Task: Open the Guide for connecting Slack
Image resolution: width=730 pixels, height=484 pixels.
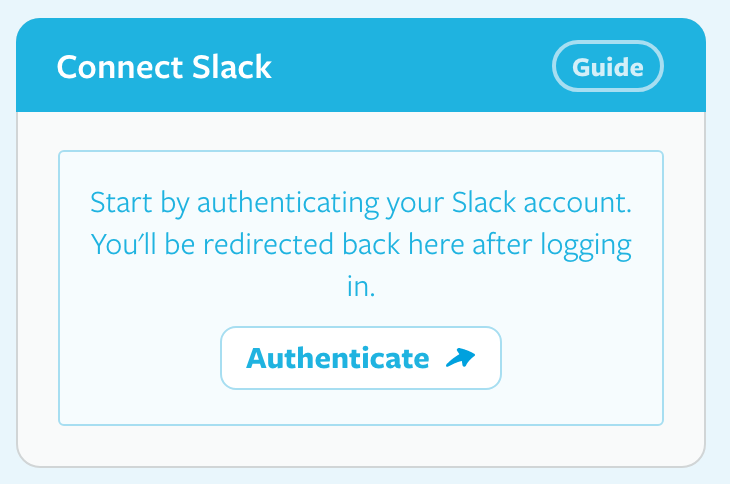Action: 608,67
